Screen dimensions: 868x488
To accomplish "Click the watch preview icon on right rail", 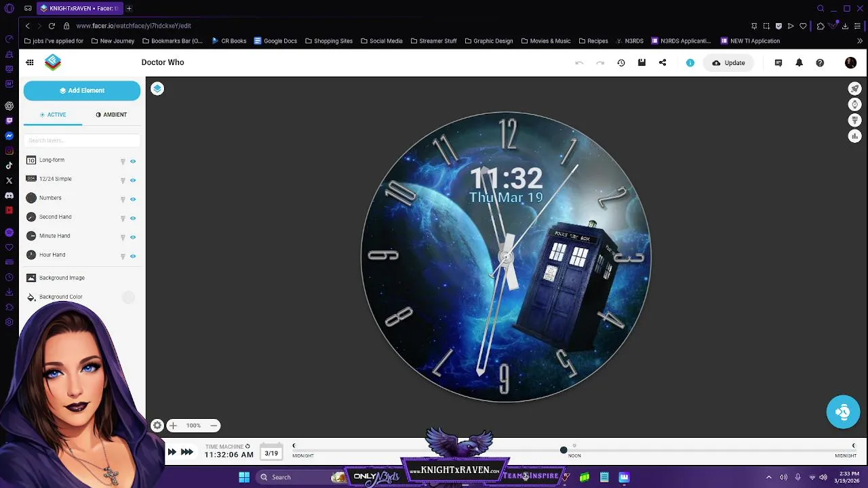I will click(855, 104).
